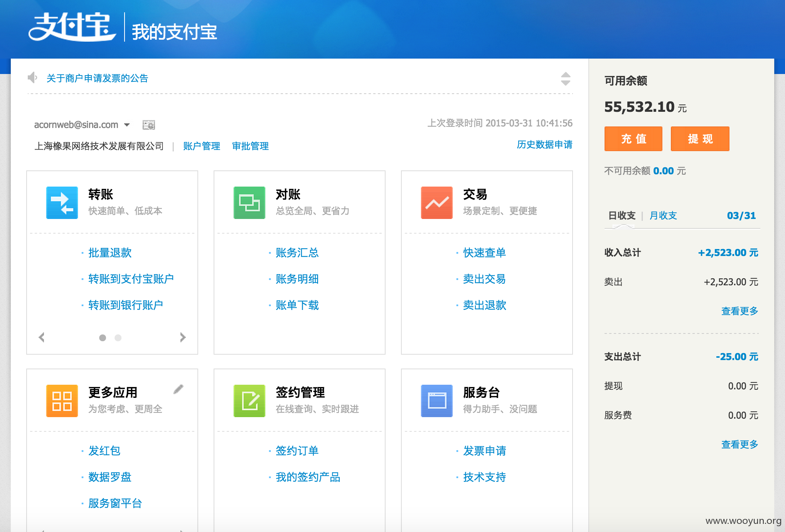The image size is (785, 532).
Task: Click the speaker announcement icon
Action: pos(33,78)
